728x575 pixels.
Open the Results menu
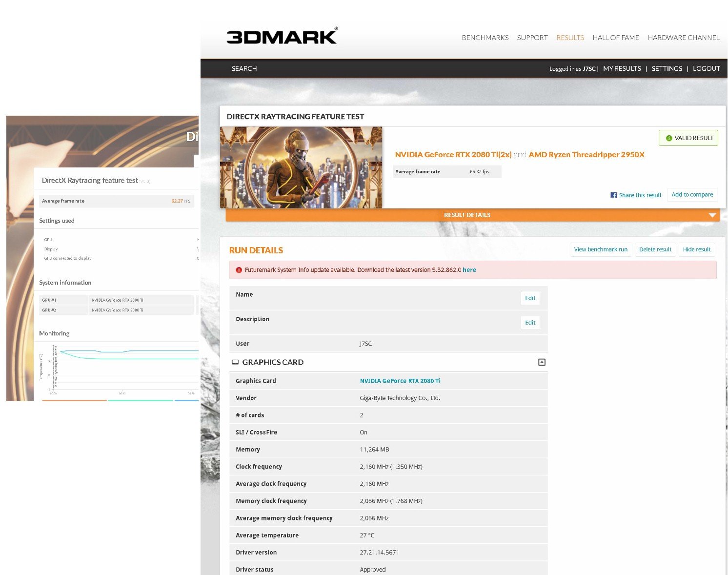click(x=570, y=38)
